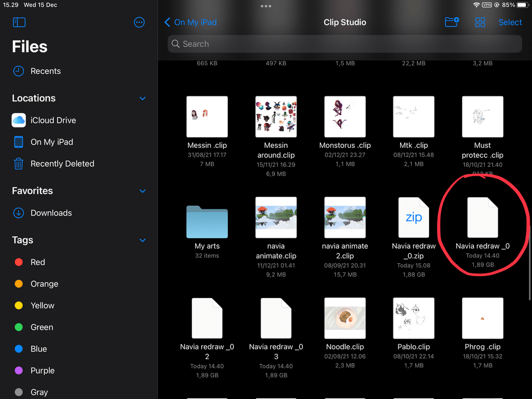The image size is (532, 399).
Task: Open Recents in the sidebar
Action: click(x=45, y=71)
